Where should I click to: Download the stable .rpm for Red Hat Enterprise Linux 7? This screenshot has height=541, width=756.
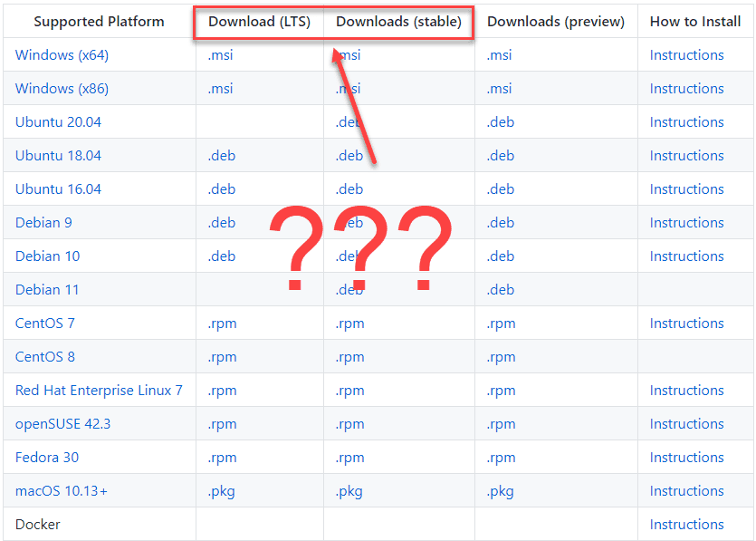350,391
